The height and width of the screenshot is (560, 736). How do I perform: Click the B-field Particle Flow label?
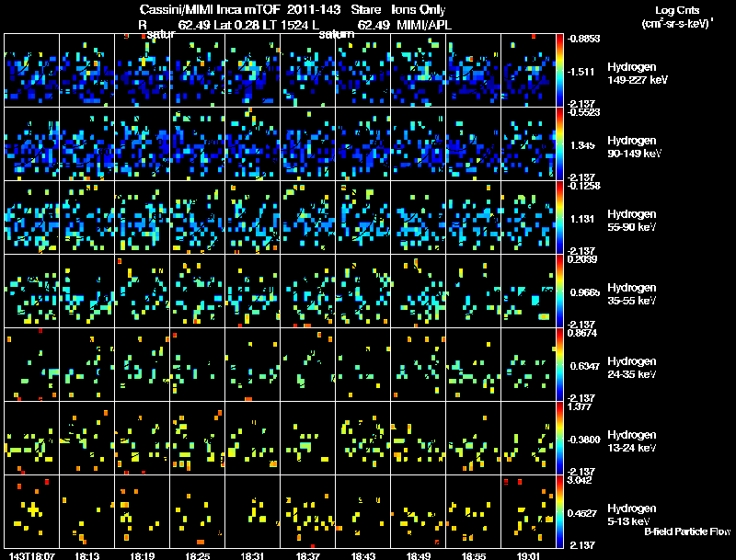coord(687,531)
